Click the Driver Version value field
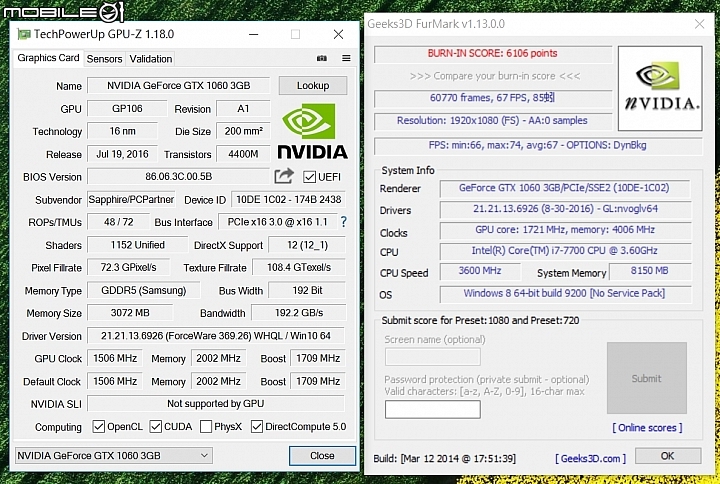 [216, 336]
